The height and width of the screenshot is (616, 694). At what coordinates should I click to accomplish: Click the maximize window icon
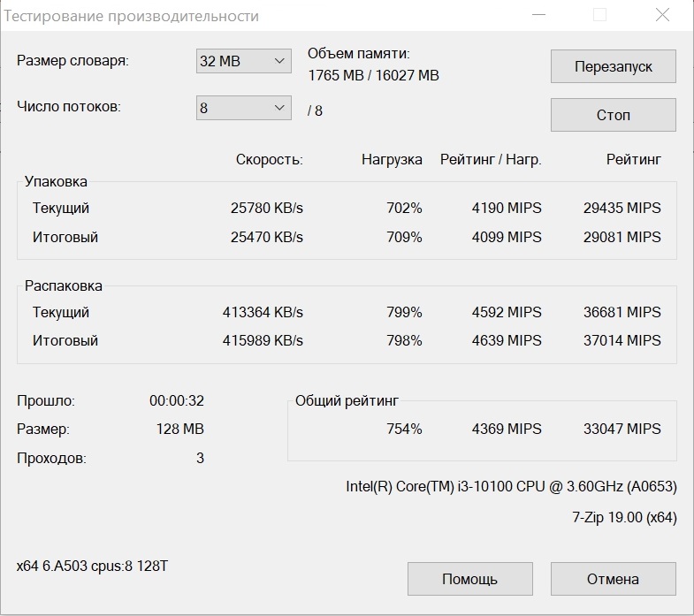[x=599, y=15]
